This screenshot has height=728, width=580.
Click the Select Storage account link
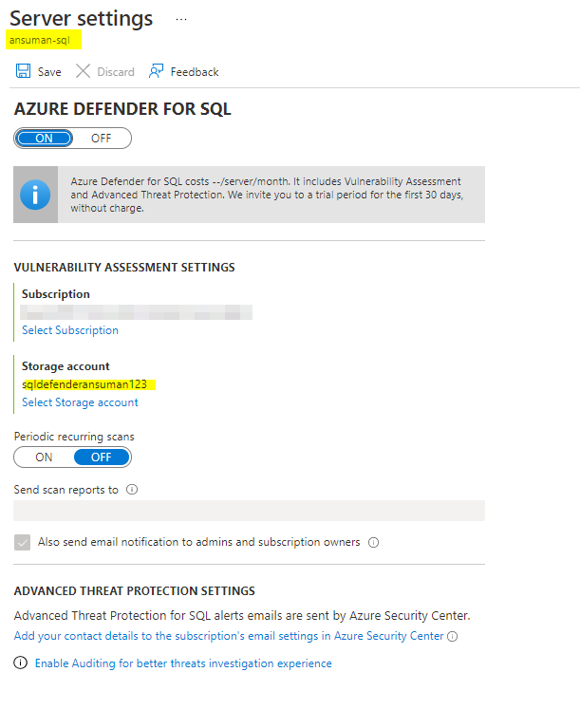coord(80,402)
